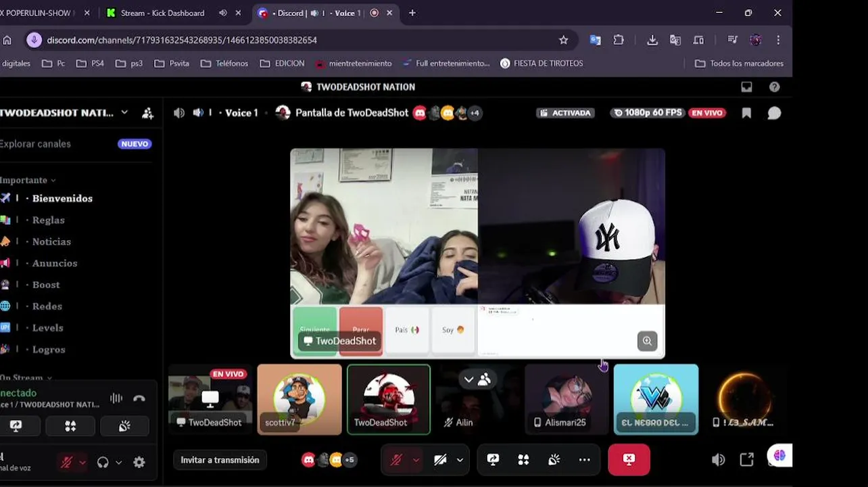Open new browser tab plus button
This screenshot has width=868, height=487.
[412, 13]
